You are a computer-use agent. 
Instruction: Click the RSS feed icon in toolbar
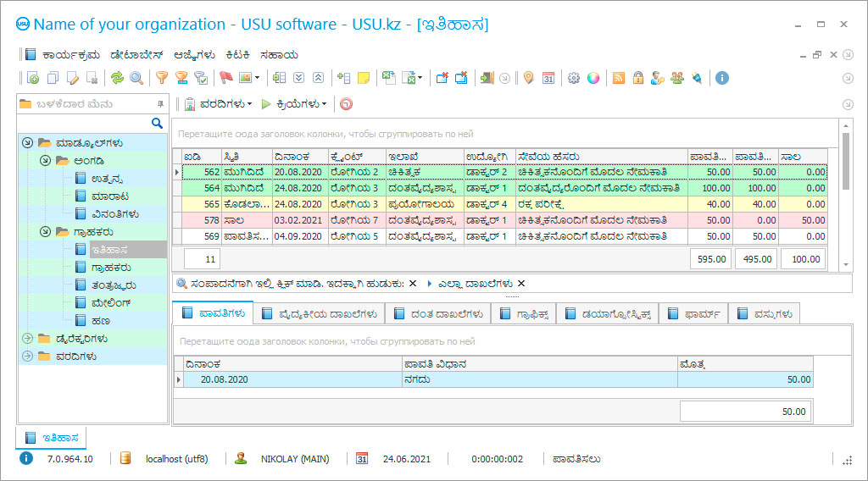tap(619, 78)
